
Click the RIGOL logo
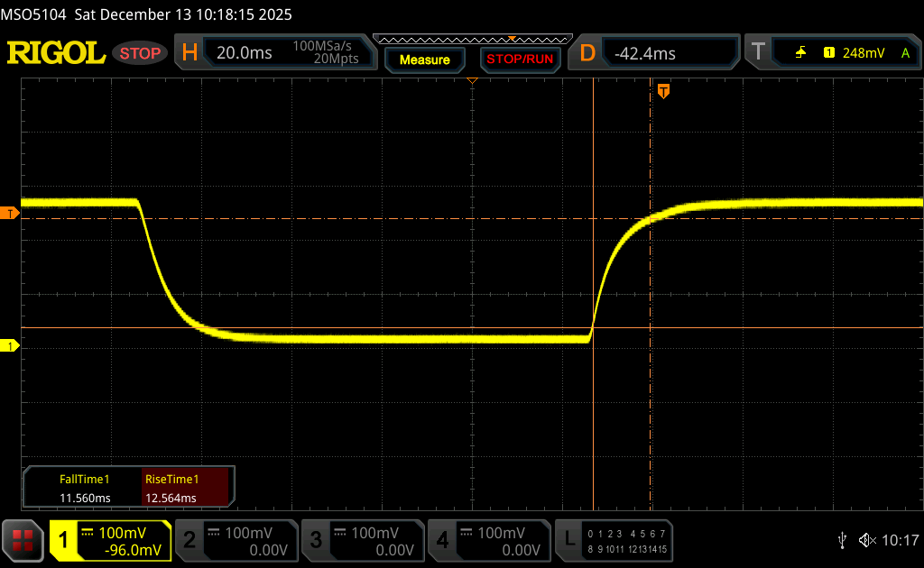click(x=56, y=53)
